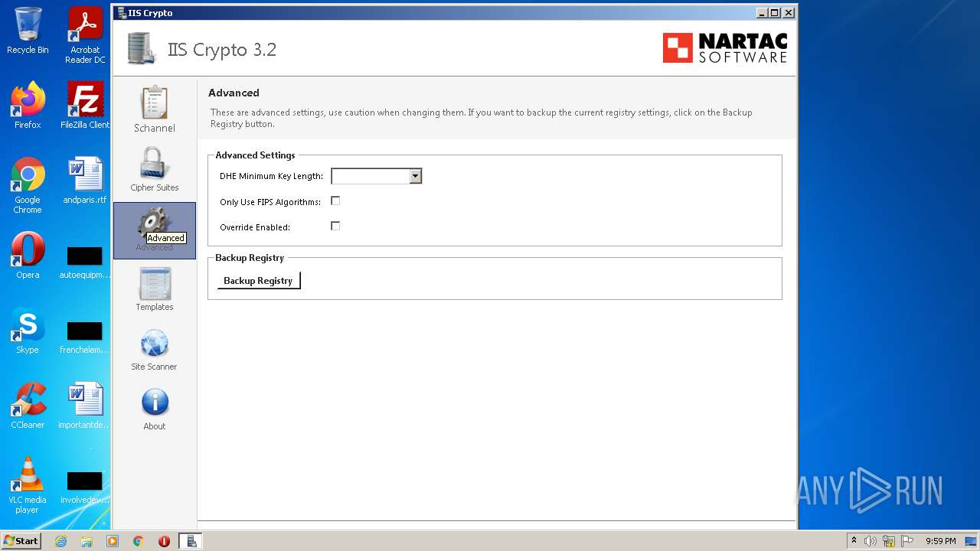This screenshot has height=551, width=980.
Task: Open the Site Scanner section
Action: 154,349
